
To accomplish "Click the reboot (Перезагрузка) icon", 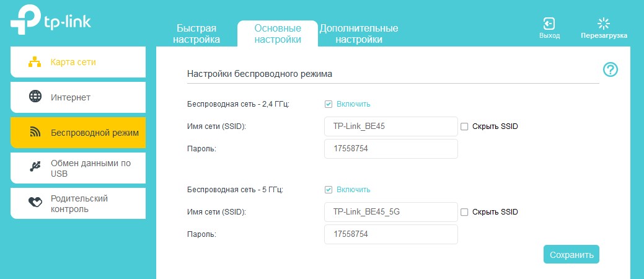I will pos(604,24).
